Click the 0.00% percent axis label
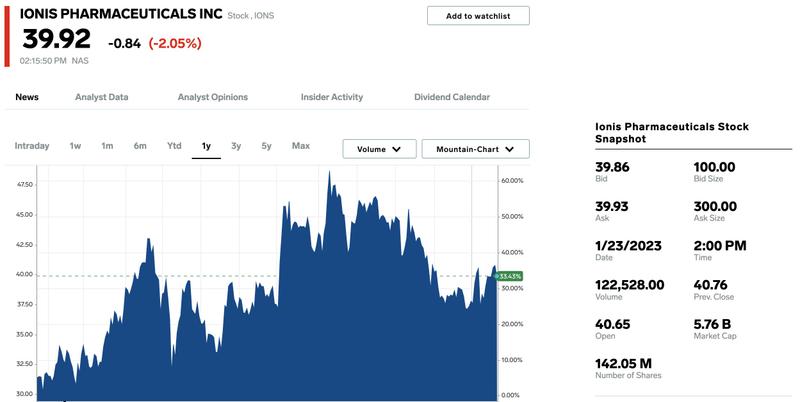The image size is (800, 402). (511, 395)
